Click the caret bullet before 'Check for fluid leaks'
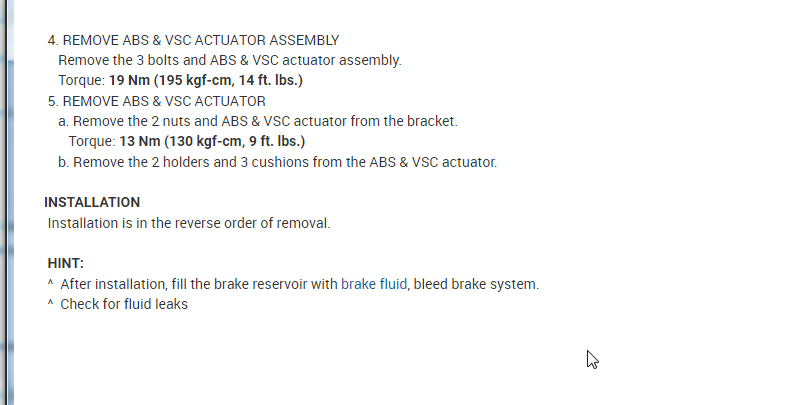This screenshot has height=405, width=808. [x=51, y=304]
